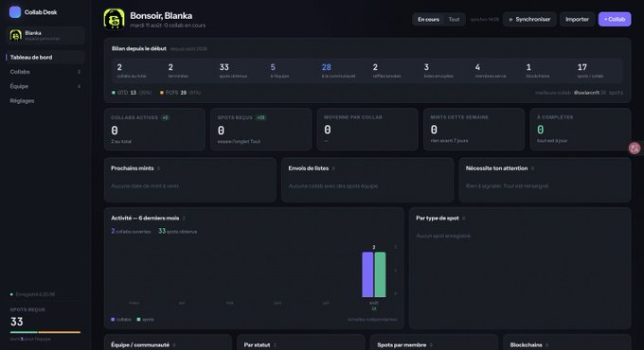The image size is (644, 350).
Task: Click the green GTD indicator dot
Action: point(114,93)
